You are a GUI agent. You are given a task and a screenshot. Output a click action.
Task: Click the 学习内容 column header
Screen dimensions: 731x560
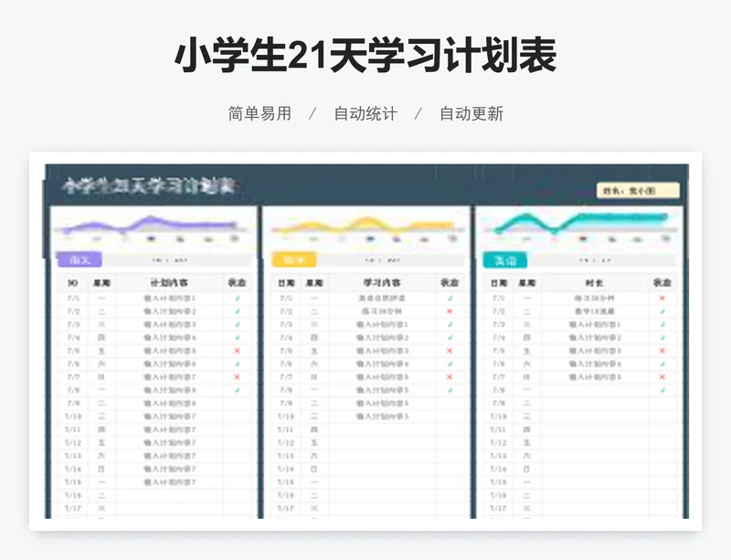382,282
